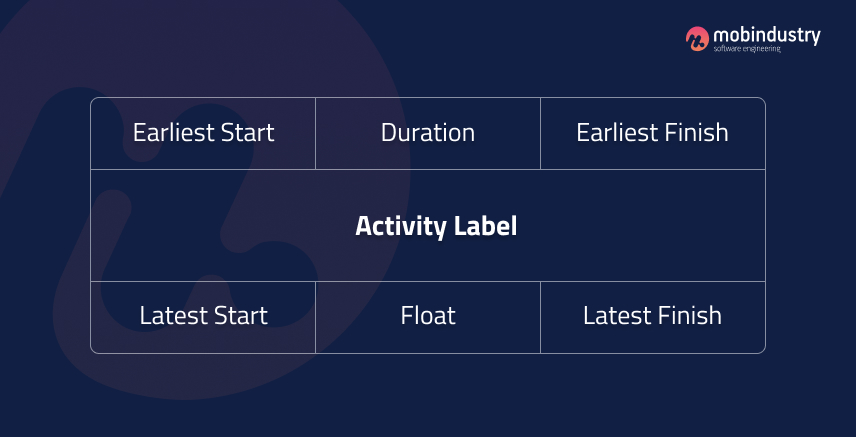The width and height of the screenshot is (856, 437).
Task: Click the mobindustry round logo icon
Action: click(697, 39)
